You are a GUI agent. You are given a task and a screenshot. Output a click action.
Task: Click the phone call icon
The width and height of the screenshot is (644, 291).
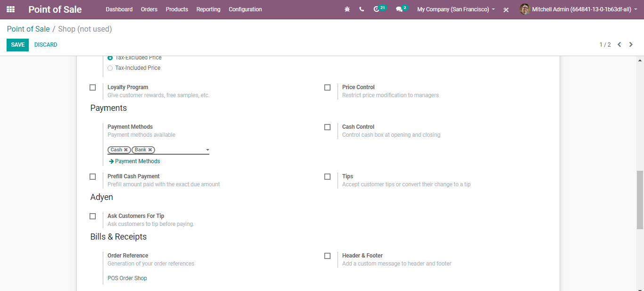point(362,9)
